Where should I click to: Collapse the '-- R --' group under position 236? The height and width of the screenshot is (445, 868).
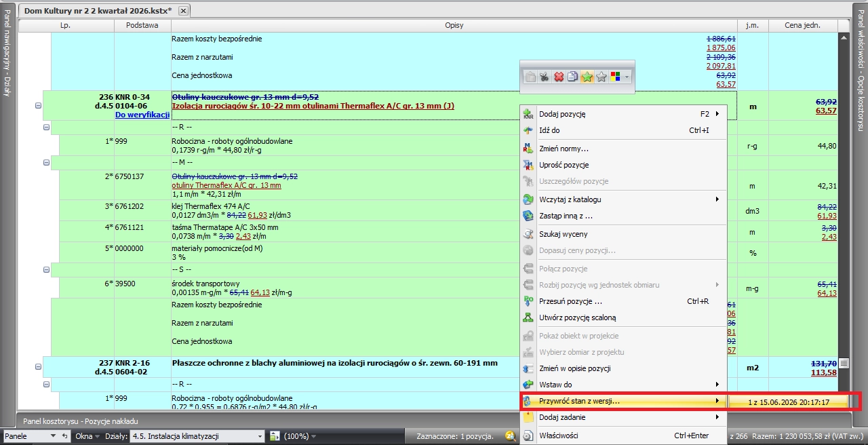pyautogui.click(x=47, y=127)
